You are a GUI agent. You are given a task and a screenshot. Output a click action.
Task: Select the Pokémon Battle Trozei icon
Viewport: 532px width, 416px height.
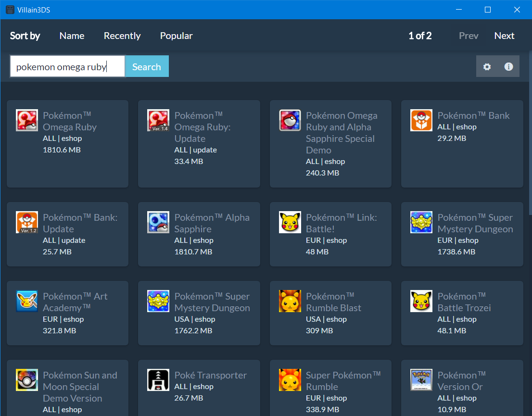point(421,301)
